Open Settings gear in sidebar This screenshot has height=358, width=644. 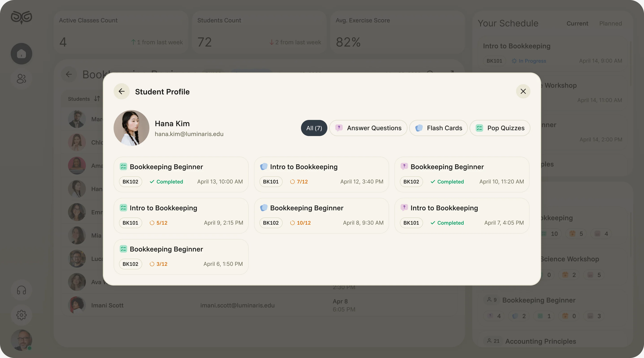[21, 315]
